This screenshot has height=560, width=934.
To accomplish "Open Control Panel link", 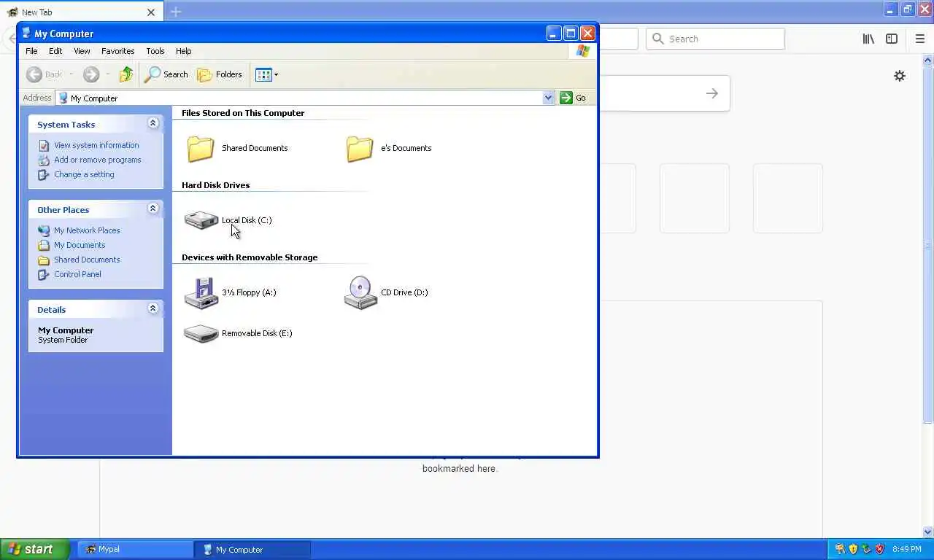I will 77,274.
